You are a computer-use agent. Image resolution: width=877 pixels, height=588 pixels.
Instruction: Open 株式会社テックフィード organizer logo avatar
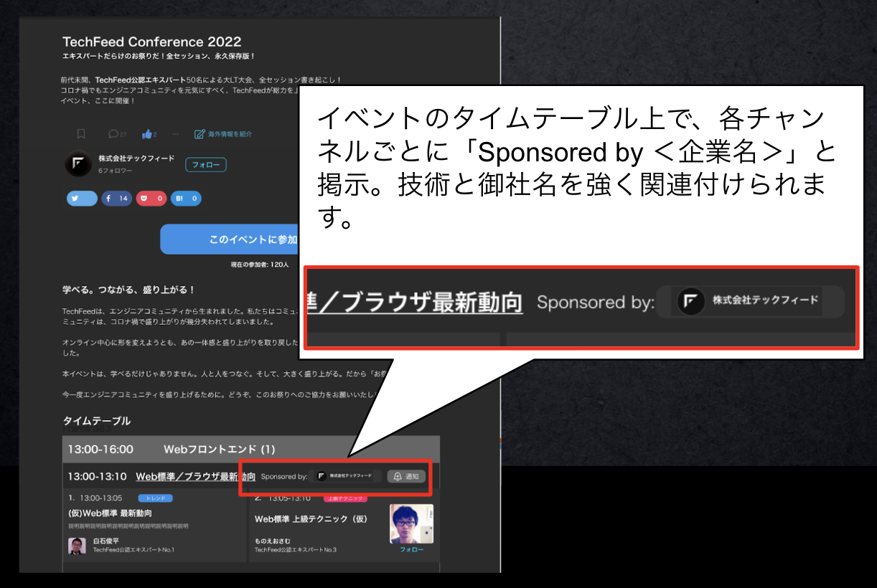click(78, 164)
